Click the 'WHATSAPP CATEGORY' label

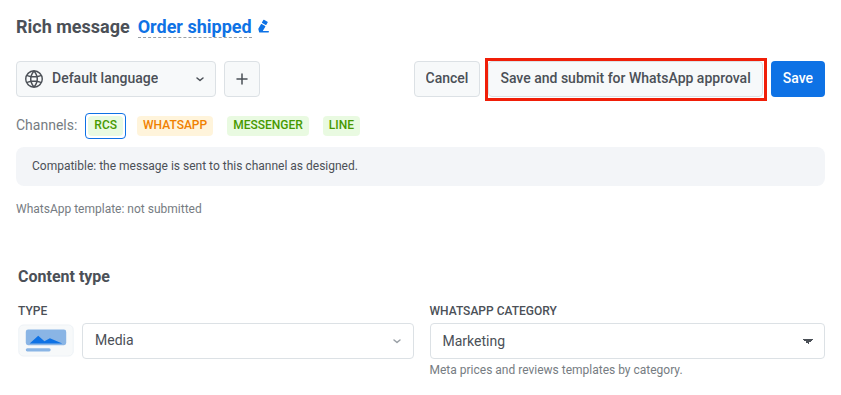493,311
